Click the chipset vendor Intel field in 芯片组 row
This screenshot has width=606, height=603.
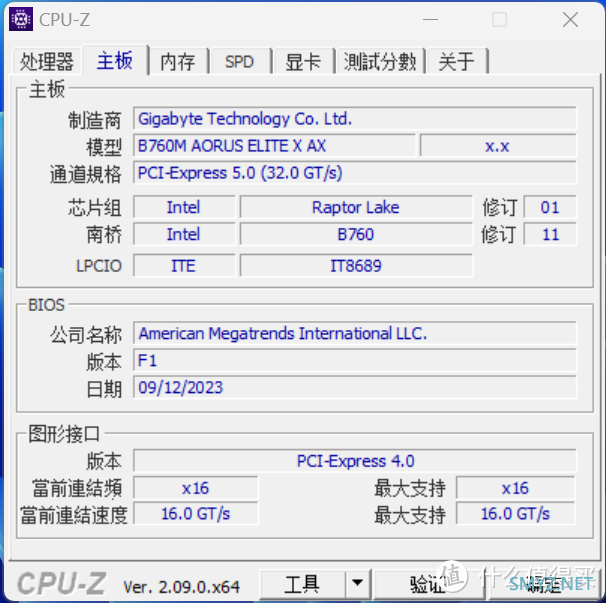(184, 207)
